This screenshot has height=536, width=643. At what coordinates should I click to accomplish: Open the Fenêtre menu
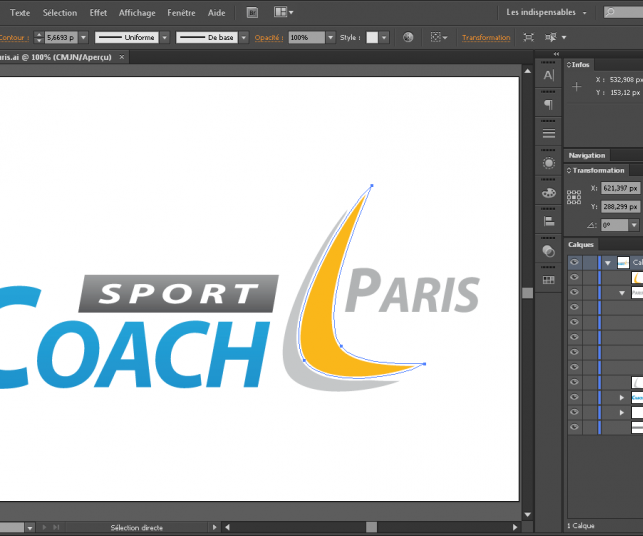(181, 13)
